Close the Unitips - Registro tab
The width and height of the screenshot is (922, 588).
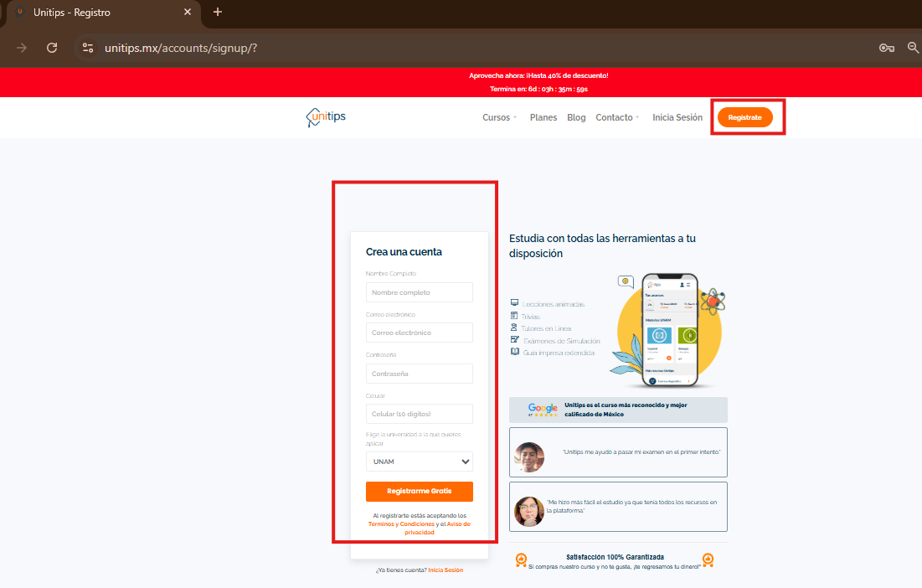188,13
